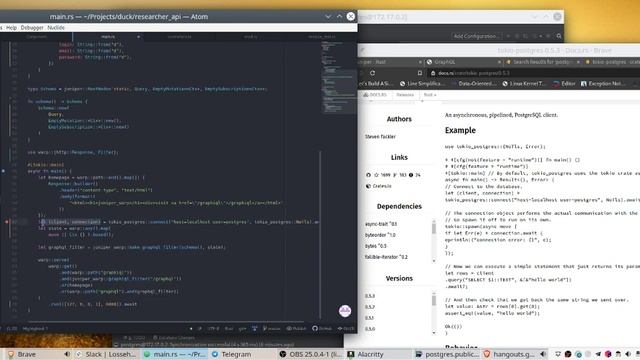This screenshot has width=640, height=360.
Task: Click the volume icon in system tray
Action: 628,354
